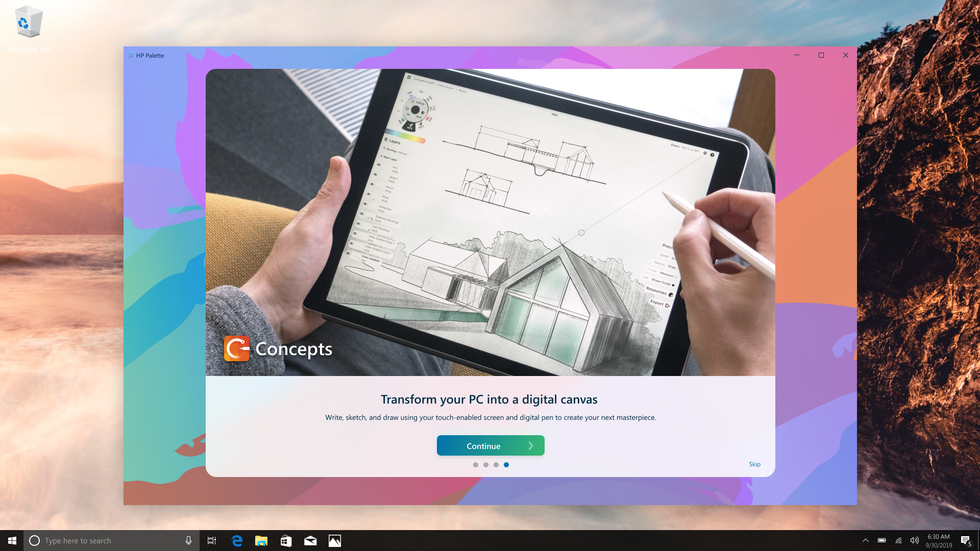This screenshot has width=980, height=551.
Task: Select the Resources panel icon
Action: pyautogui.click(x=672, y=294)
